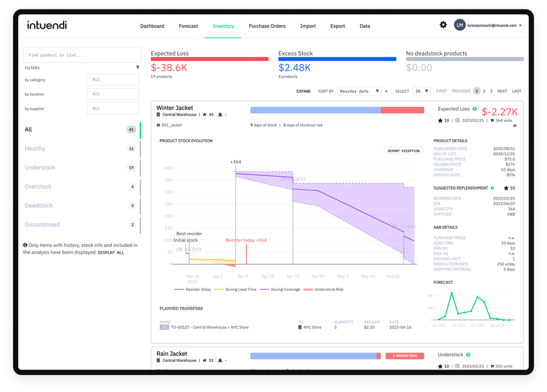
Task: Click the help icon next to Understock
Action: tap(468, 355)
